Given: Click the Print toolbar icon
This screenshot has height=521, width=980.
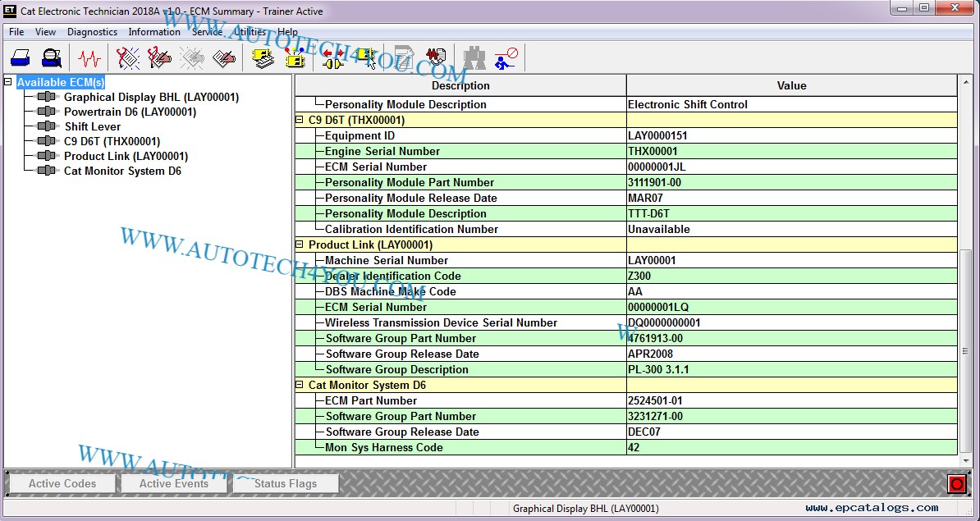Looking at the screenshot, I should click(21, 58).
